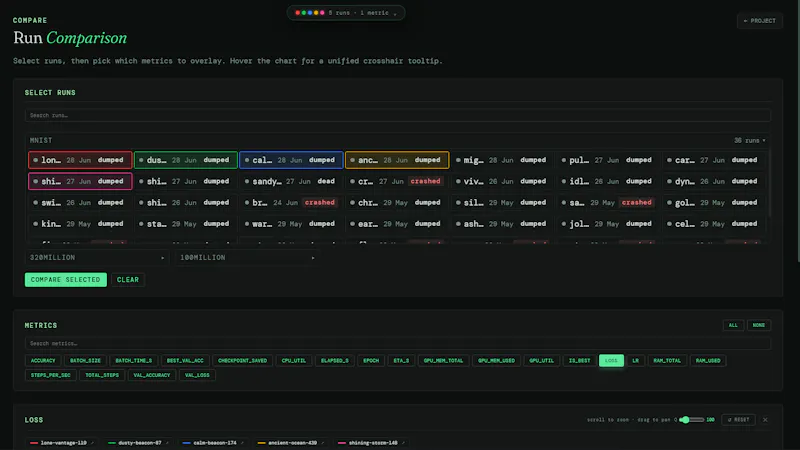The width and height of the screenshot is (800, 450).
Task: Select the pul… 27 Jun run
Action: point(608,160)
